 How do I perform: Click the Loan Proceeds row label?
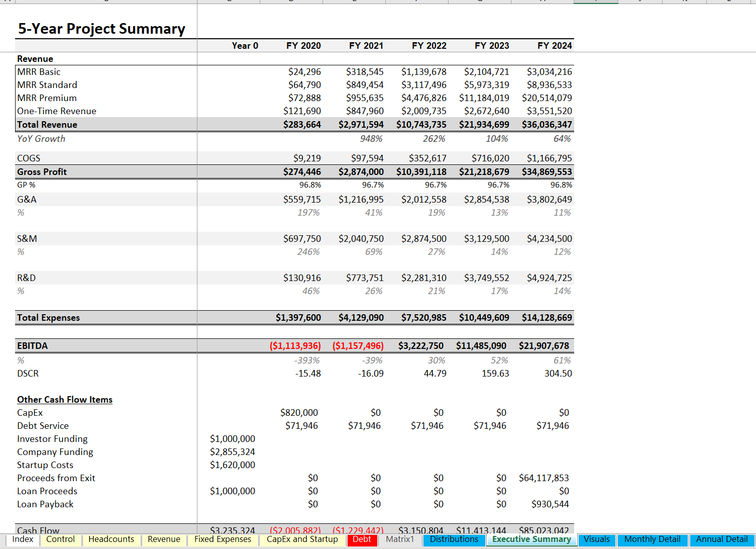tap(47, 491)
